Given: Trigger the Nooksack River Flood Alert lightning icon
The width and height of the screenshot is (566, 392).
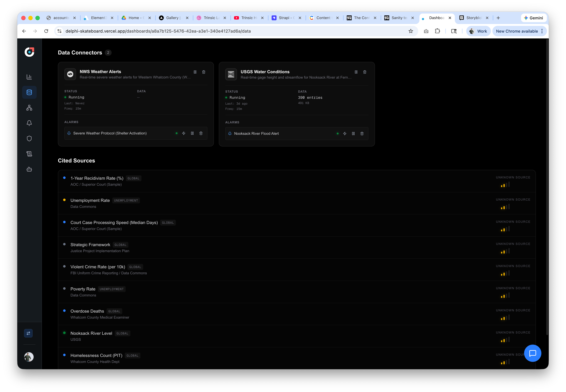Looking at the screenshot, I should tap(345, 134).
